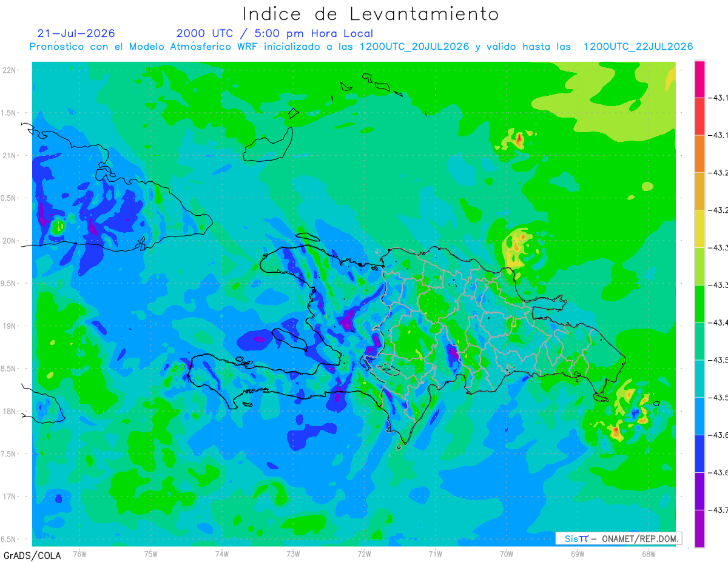The width and height of the screenshot is (728, 562).
Task: Click the '22N' latitude label
Action: click(x=10, y=70)
